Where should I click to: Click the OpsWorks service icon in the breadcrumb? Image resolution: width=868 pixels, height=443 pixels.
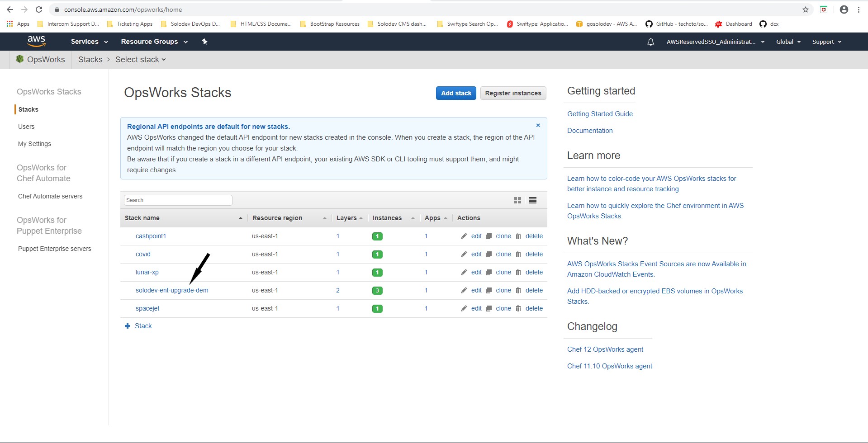coord(20,59)
